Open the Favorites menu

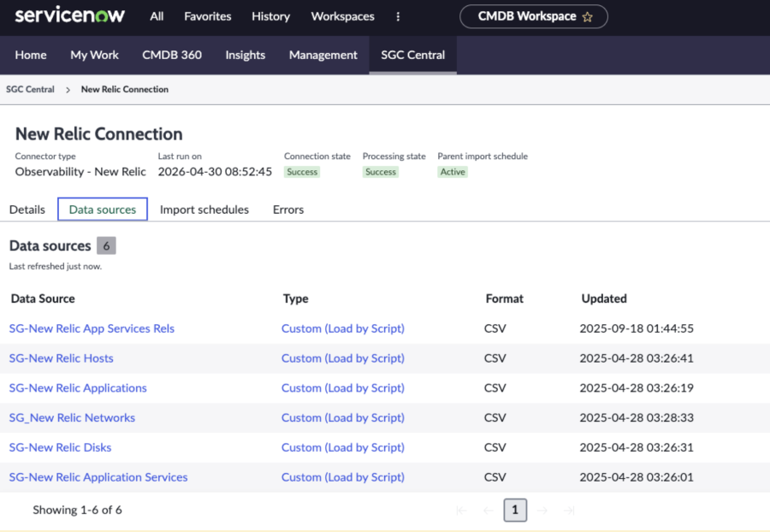coord(208,16)
